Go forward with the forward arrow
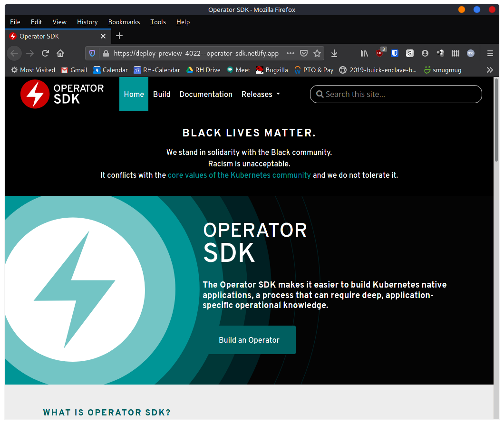Screen dimensions: 504x424 (x=30, y=53)
